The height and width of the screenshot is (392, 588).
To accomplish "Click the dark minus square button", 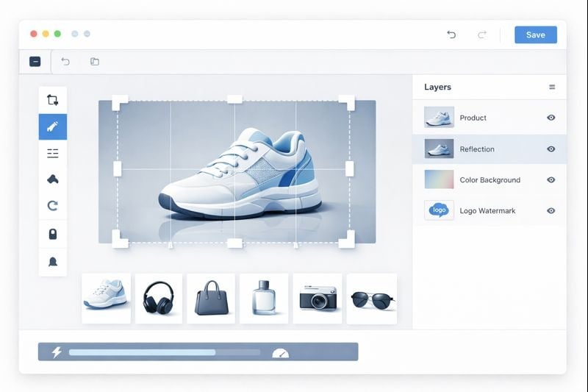I will [35, 62].
